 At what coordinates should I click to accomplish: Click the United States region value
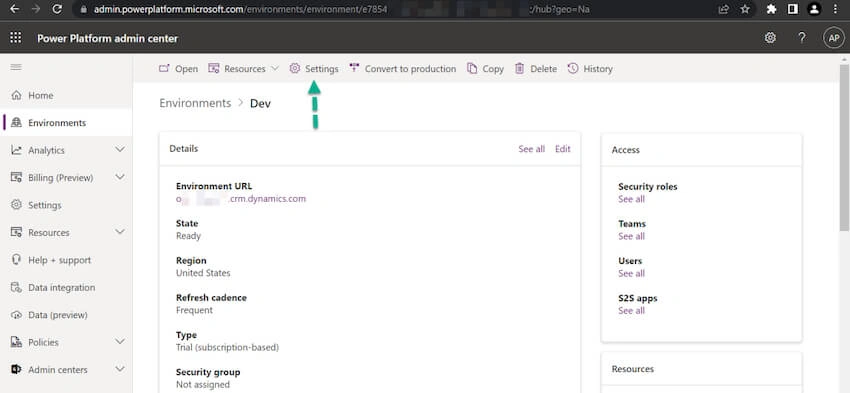[203, 273]
